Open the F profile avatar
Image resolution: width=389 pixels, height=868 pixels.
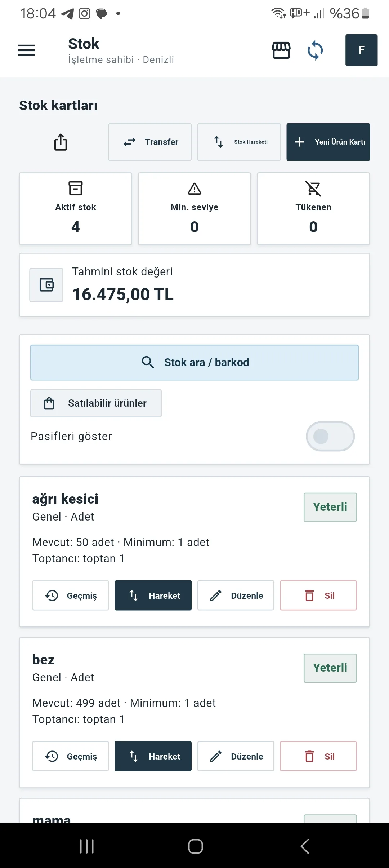[361, 50]
